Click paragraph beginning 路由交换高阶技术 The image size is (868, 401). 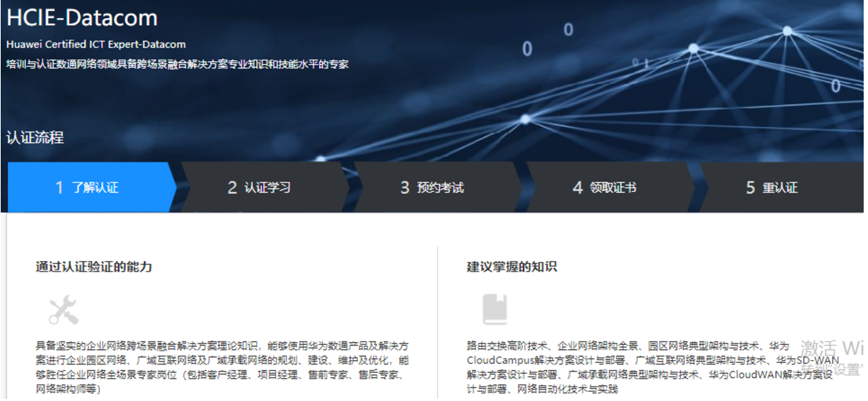pos(653,367)
